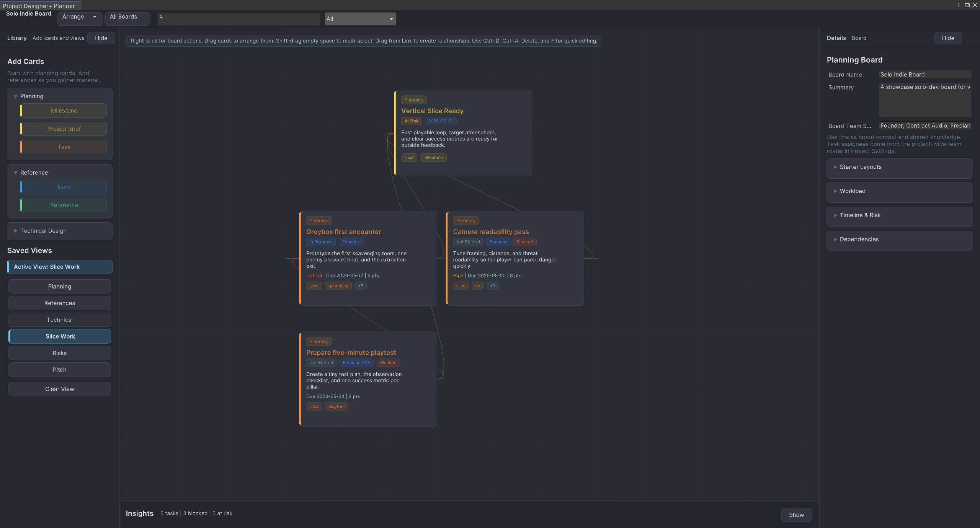980x528 pixels.
Task: Click the 2026-06-01 date badge
Action: [x=440, y=121]
